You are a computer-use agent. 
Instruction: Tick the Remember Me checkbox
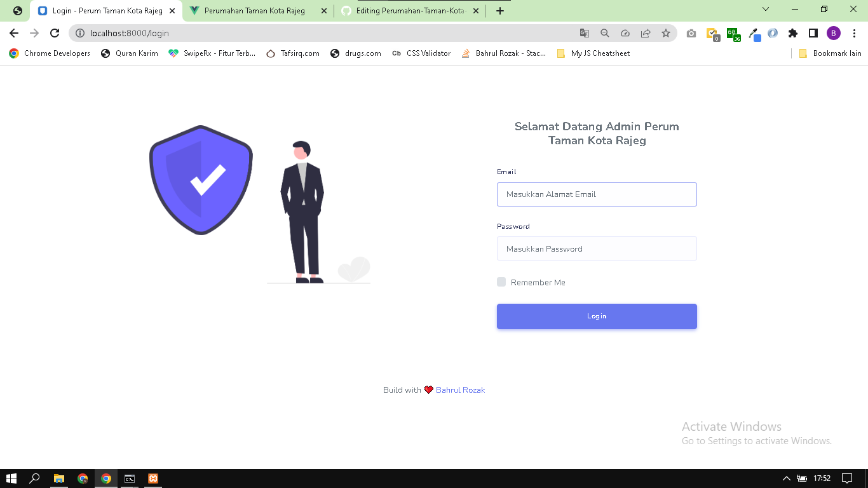[x=501, y=282]
